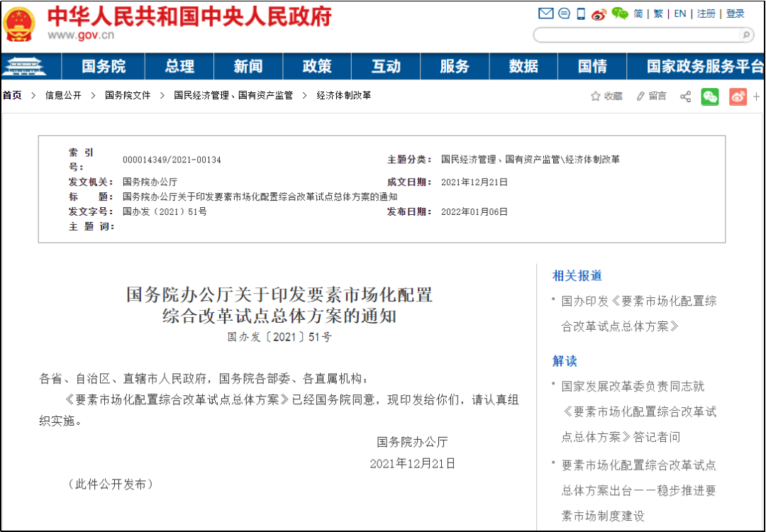The height and width of the screenshot is (532, 766).
Task: Open the email icon in the header
Action: click(545, 13)
